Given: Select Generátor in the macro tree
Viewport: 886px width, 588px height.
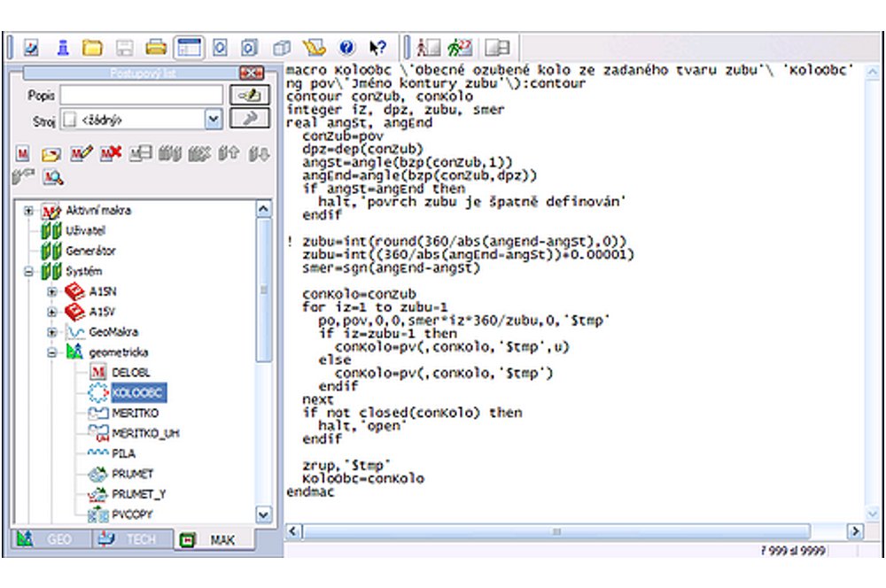Looking at the screenshot, I should [x=90, y=251].
